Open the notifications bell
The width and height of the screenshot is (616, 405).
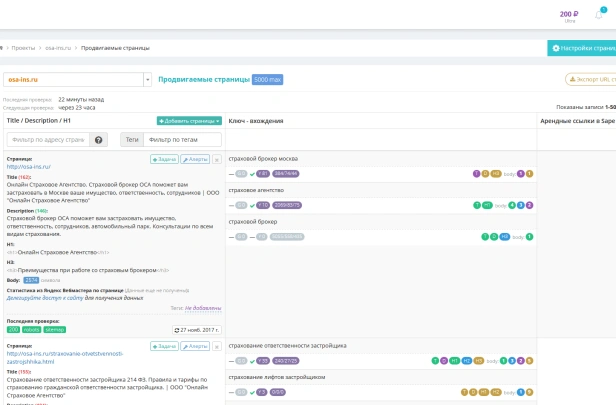click(599, 14)
